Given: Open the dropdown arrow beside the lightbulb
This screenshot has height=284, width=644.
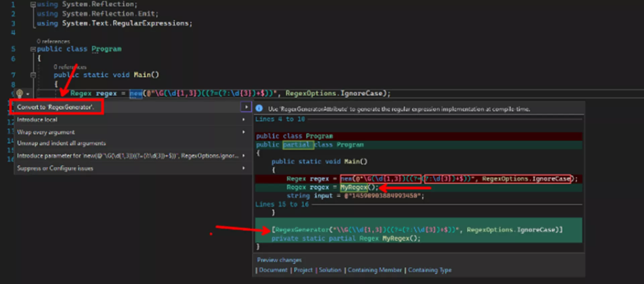Looking at the screenshot, I should pos(28,94).
